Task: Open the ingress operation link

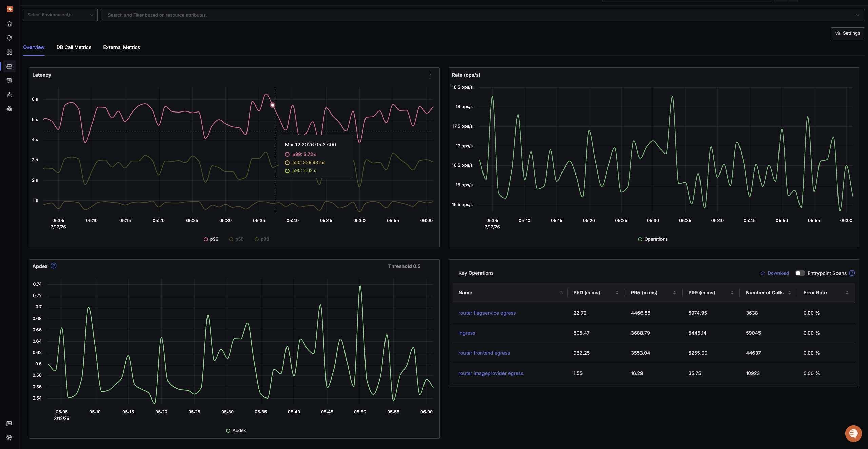Action: 467,333
